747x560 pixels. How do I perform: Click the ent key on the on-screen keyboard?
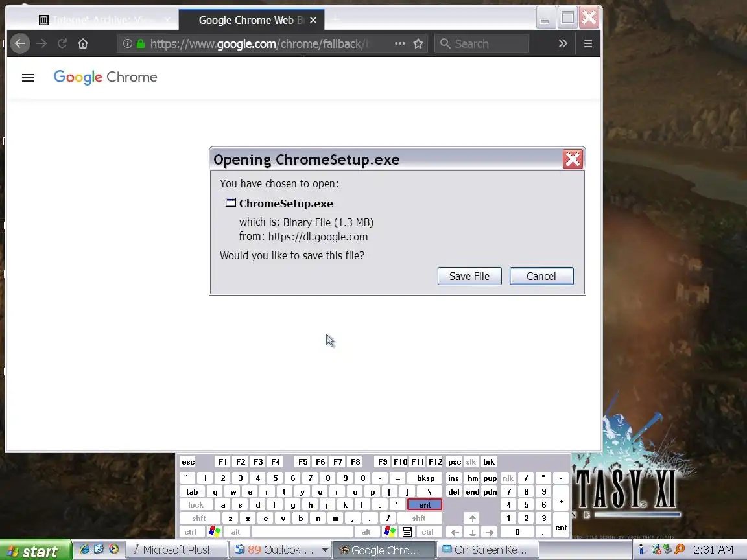coord(425,505)
